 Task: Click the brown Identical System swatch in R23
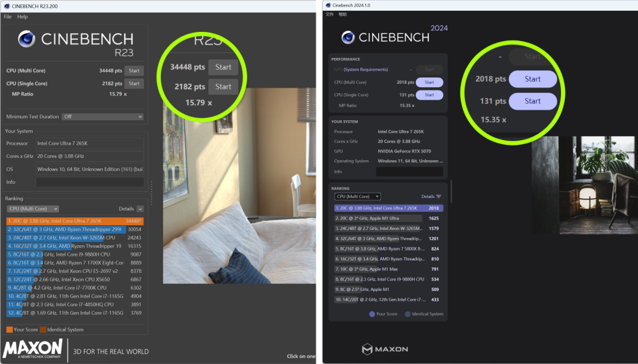coord(43,330)
